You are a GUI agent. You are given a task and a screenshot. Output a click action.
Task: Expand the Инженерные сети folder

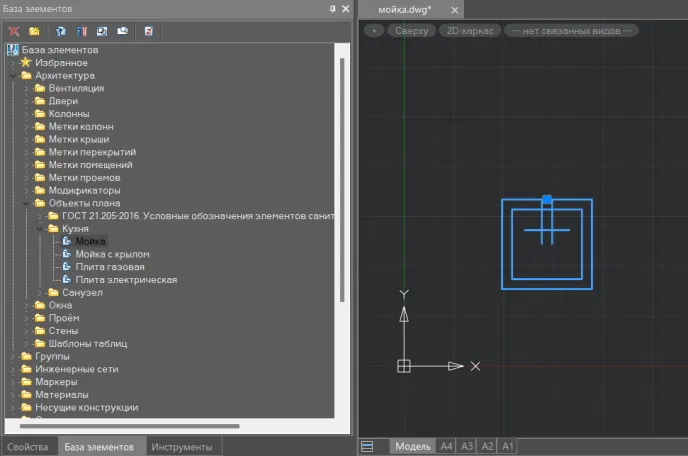(13, 369)
